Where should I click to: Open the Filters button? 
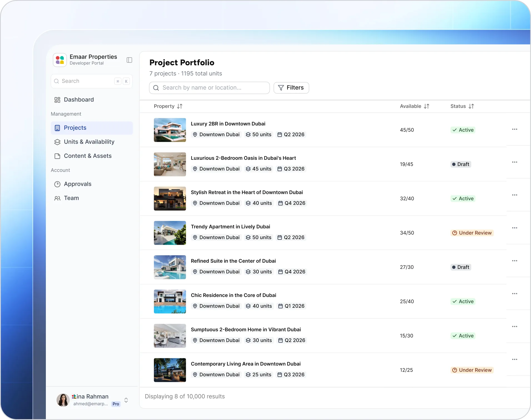tap(291, 88)
